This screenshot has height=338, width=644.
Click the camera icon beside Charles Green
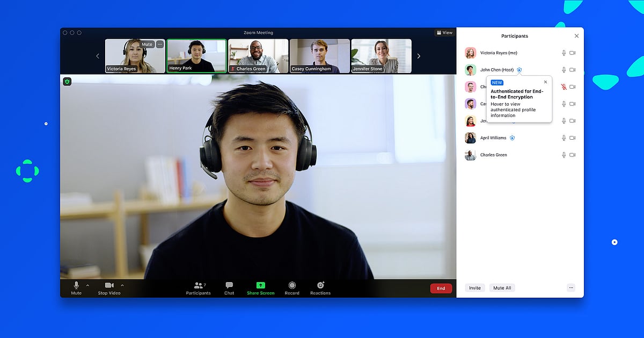[x=572, y=154]
